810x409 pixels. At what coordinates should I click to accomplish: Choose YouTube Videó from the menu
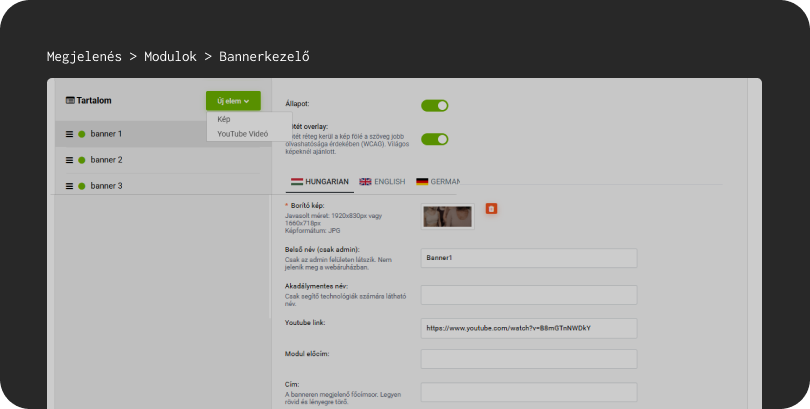(242, 134)
